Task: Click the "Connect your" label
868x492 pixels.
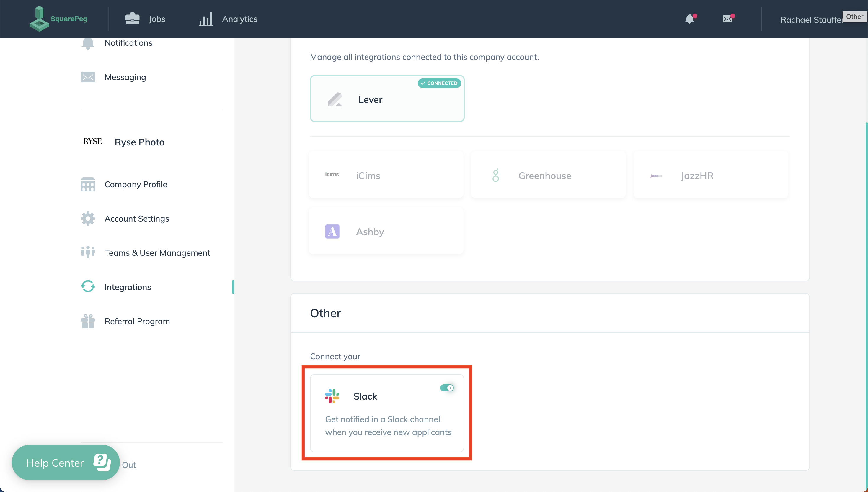Action: [x=335, y=356]
